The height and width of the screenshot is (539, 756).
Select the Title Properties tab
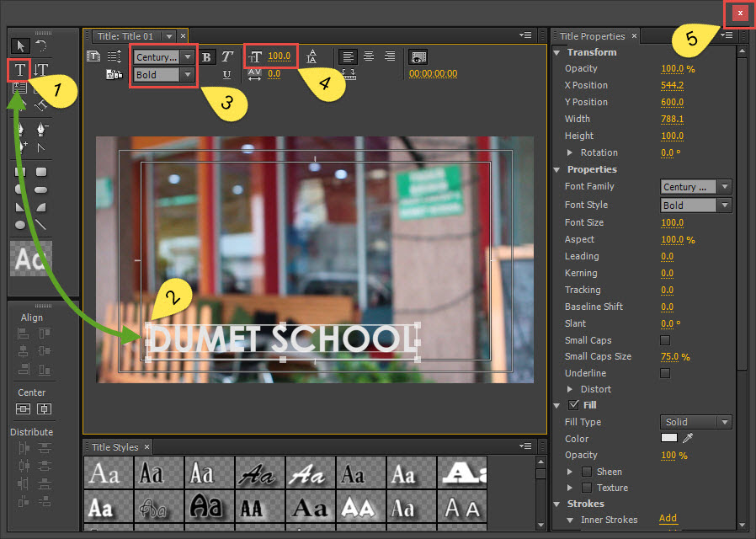point(592,36)
